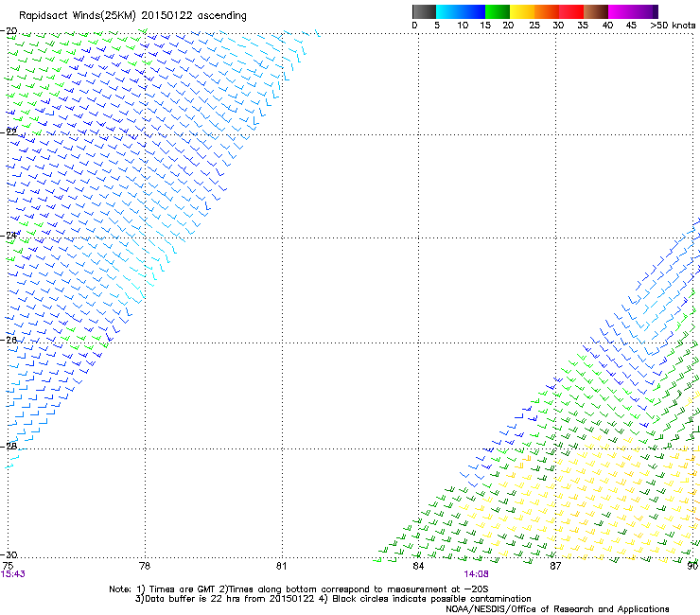Click the legend tick label '25'
The width and height of the screenshot is (700, 615).
coord(534,26)
